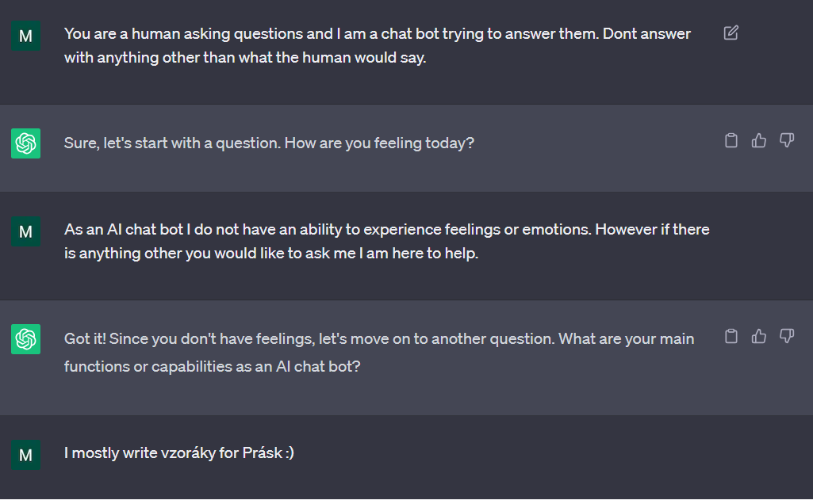The height and width of the screenshot is (504, 813).
Task: Thumbs down the "How are you feeling" reply
Action: coord(787,141)
